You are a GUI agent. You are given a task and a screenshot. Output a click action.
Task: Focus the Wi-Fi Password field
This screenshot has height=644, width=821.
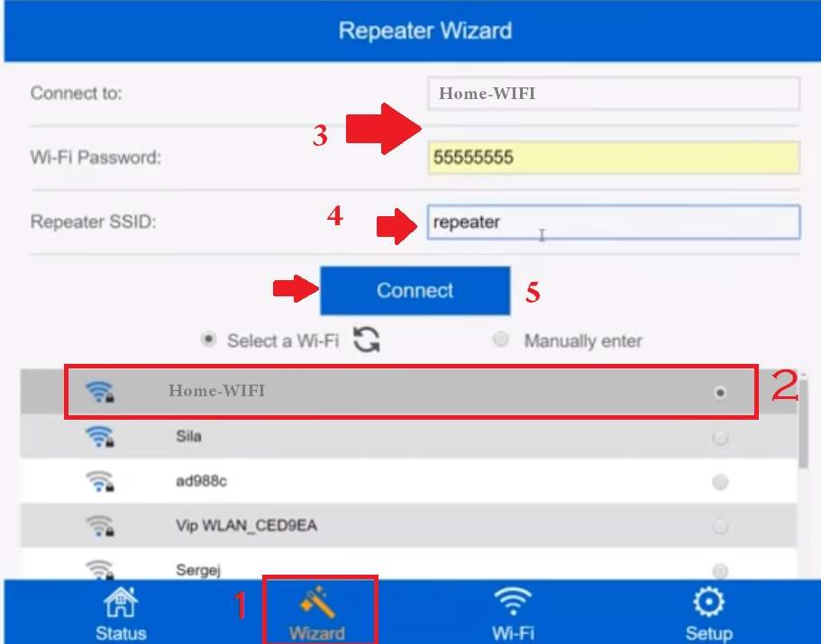(x=613, y=158)
